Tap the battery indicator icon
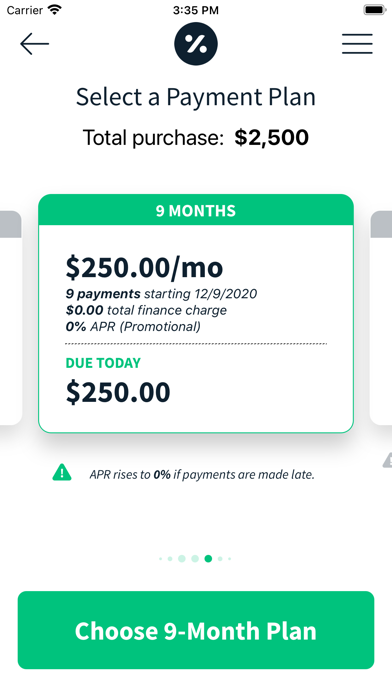This screenshot has height=696, width=392. point(375,10)
